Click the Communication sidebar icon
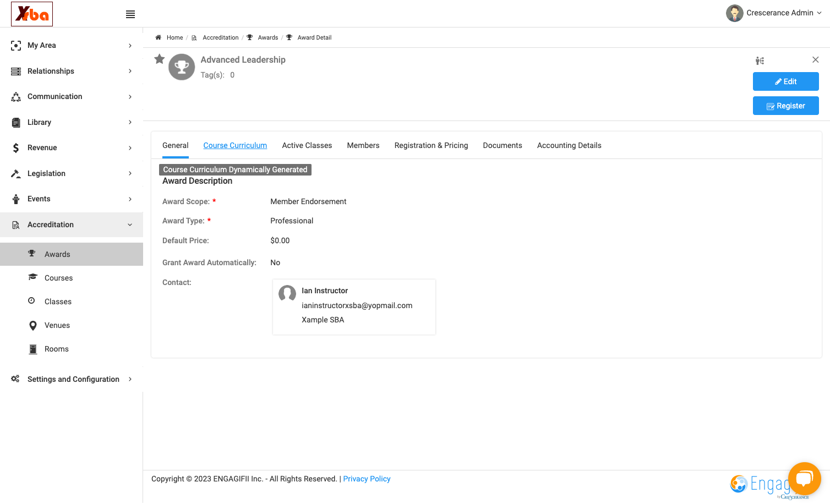This screenshot has width=830, height=504. coord(16,97)
